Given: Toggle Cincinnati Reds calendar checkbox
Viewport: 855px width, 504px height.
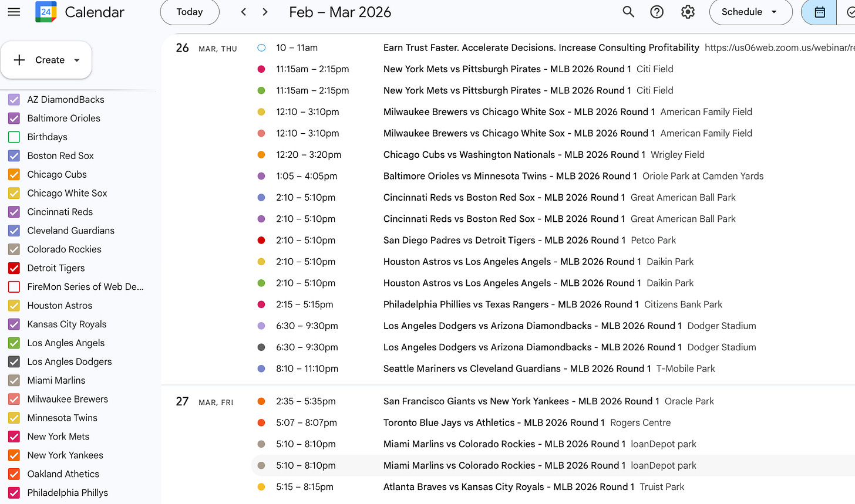Looking at the screenshot, I should 14,212.
